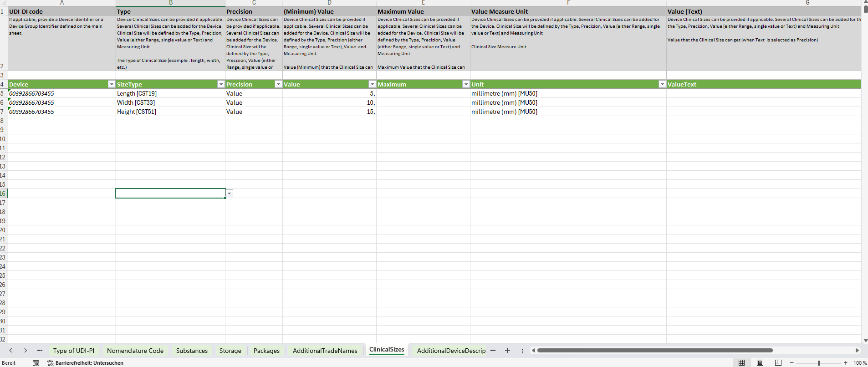Click the ValueText table header cell
868x367 pixels.
(x=764, y=84)
